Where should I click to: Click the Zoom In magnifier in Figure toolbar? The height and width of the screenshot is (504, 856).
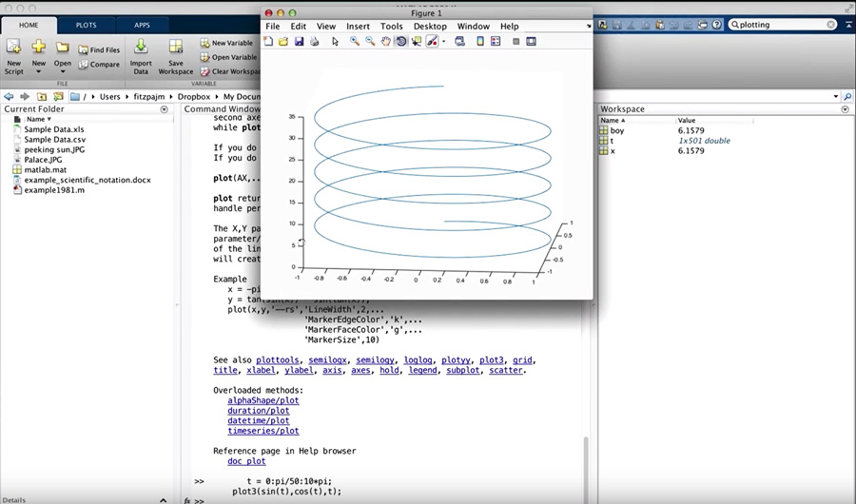point(355,42)
